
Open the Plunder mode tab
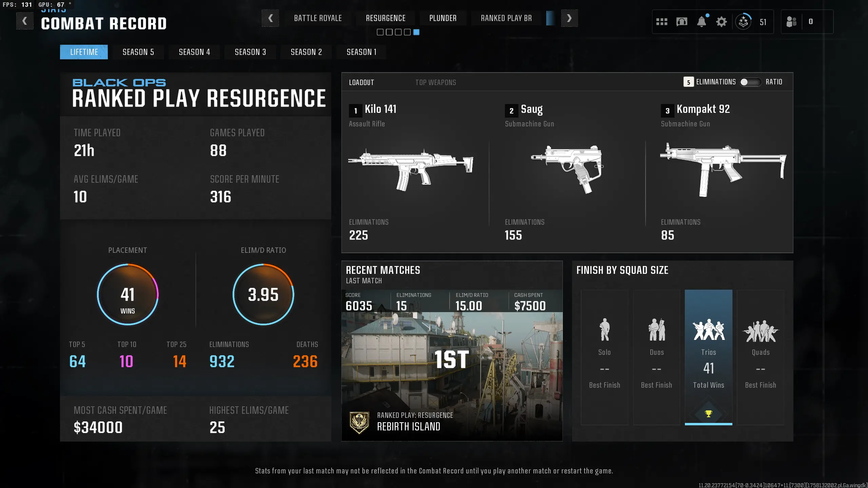pyautogui.click(x=443, y=18)
